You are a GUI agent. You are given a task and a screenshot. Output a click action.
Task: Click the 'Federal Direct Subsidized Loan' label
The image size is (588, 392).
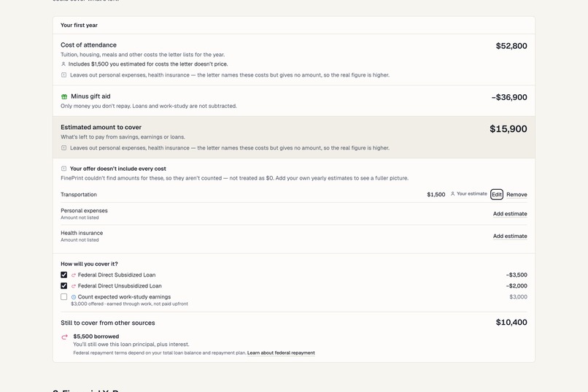[x=117, y=275]
